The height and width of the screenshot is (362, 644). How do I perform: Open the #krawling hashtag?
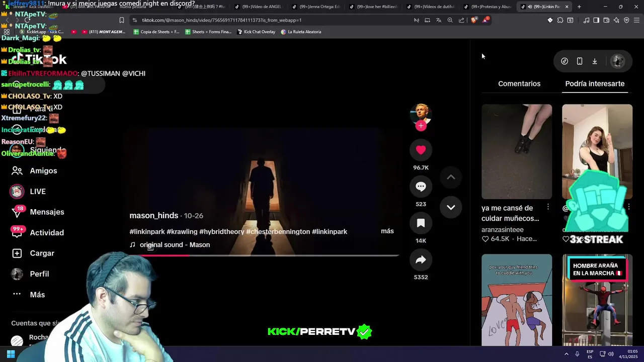coord(182,232)
